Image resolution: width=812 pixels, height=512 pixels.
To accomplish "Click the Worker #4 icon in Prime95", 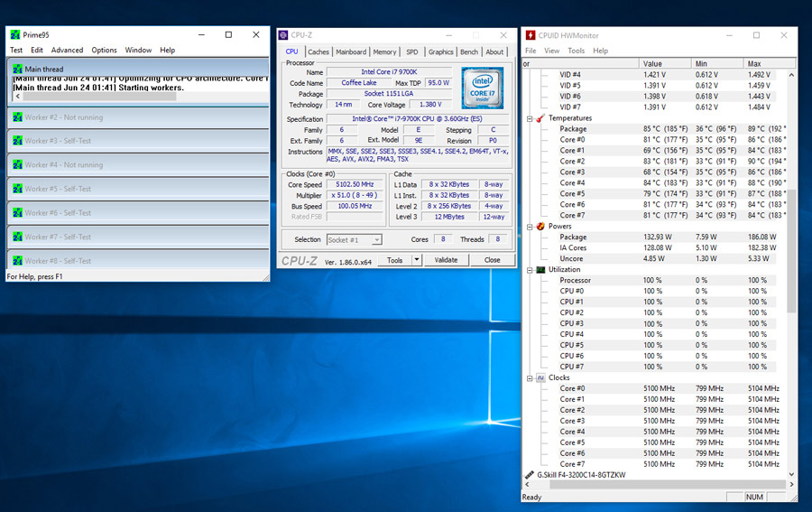I will coord(18,164).
